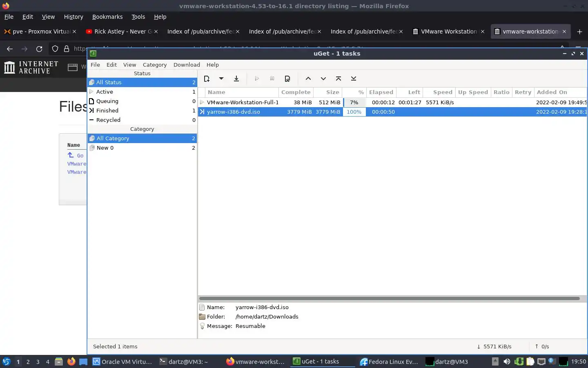Select the Queuing status filter
This screenshot has width=588, height=368.
[142, 101]
